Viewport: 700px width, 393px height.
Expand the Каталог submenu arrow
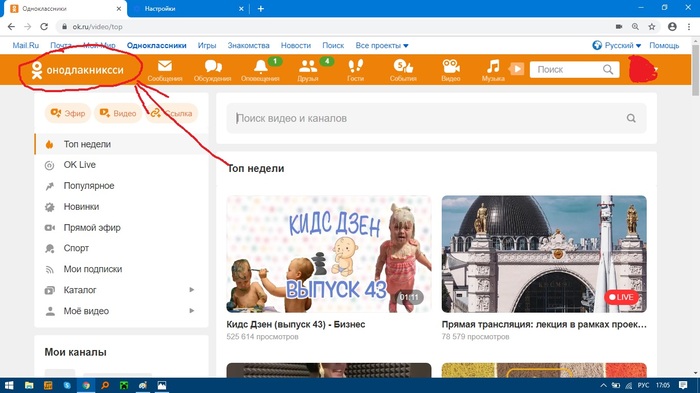192,290
